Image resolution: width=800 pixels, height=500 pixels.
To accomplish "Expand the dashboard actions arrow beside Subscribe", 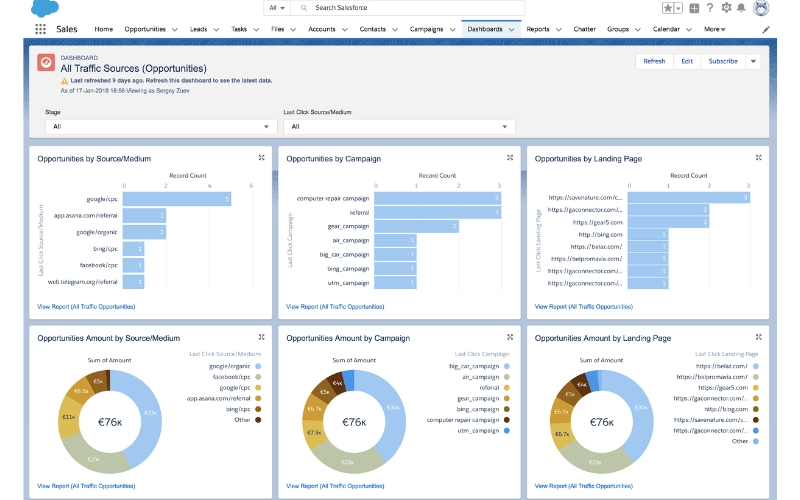I will tap(753, 61).
